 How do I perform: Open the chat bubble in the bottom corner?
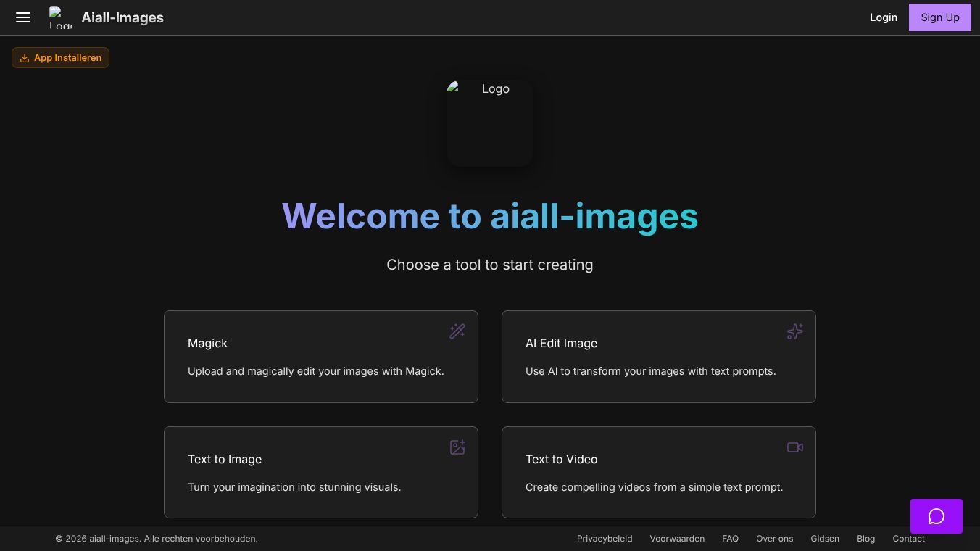click(x=936, y=516)
